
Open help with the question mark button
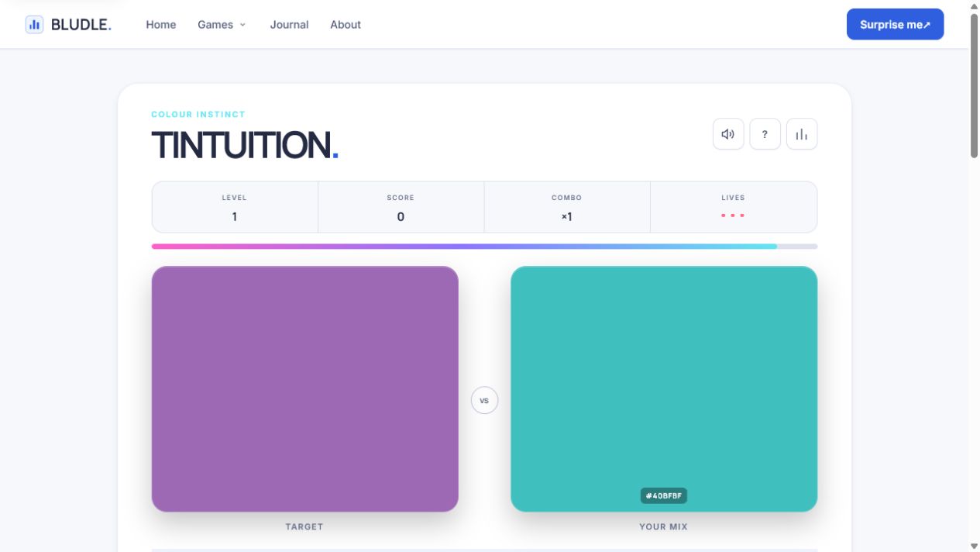click(x=765, y=134)
